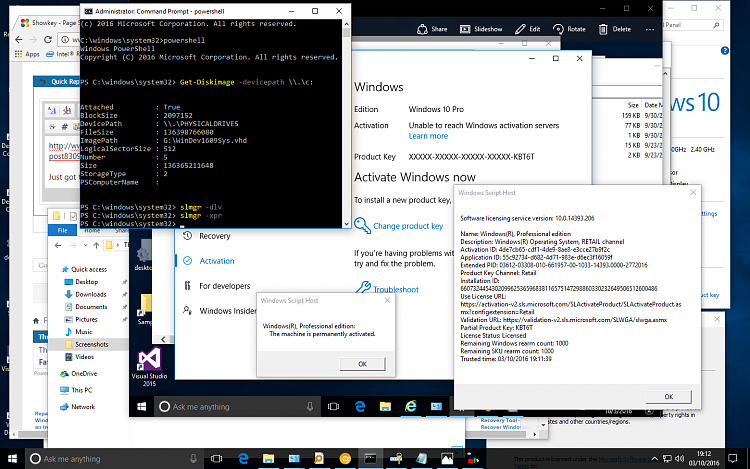Open the Photos app from the main taskbar
Viewport: 750px width, 469px height.
tap(447, 459)
